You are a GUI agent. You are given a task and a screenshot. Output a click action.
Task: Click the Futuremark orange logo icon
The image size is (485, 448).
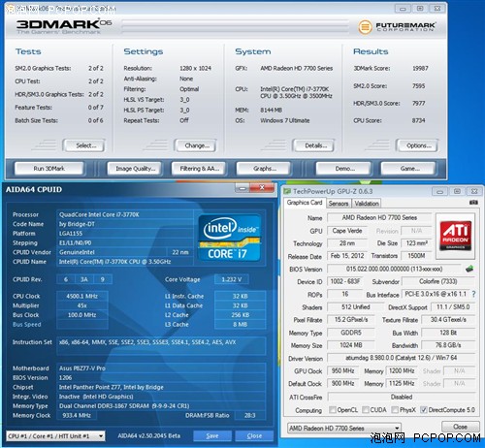[x=365, y=26]
